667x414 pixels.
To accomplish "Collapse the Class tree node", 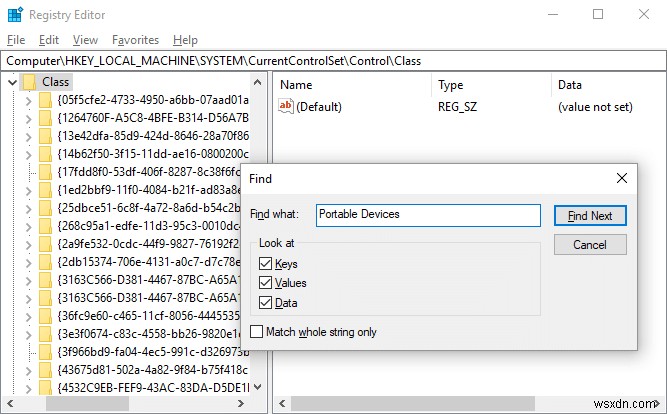I will click(10, 82).
